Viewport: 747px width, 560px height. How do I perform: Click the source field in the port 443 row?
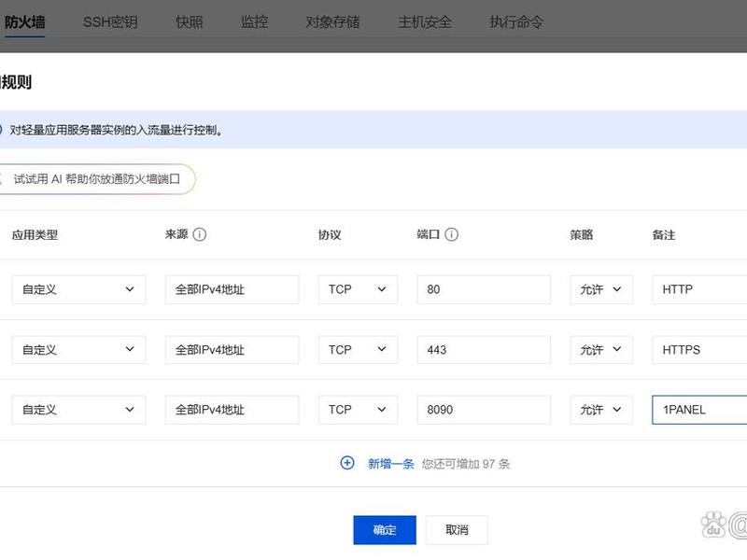coord(232,349)
